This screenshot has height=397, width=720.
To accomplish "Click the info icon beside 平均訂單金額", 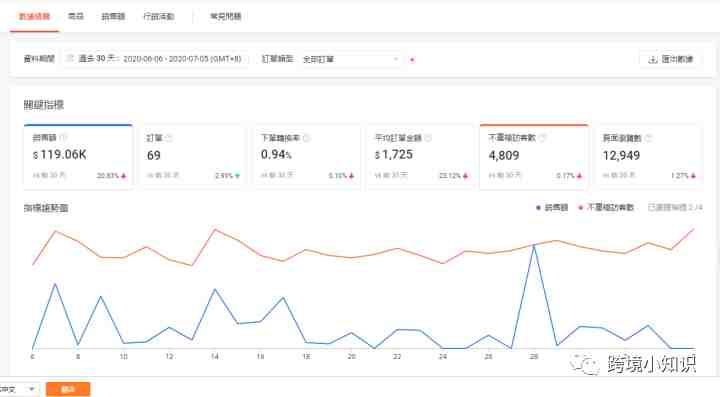I will point(428,137).
